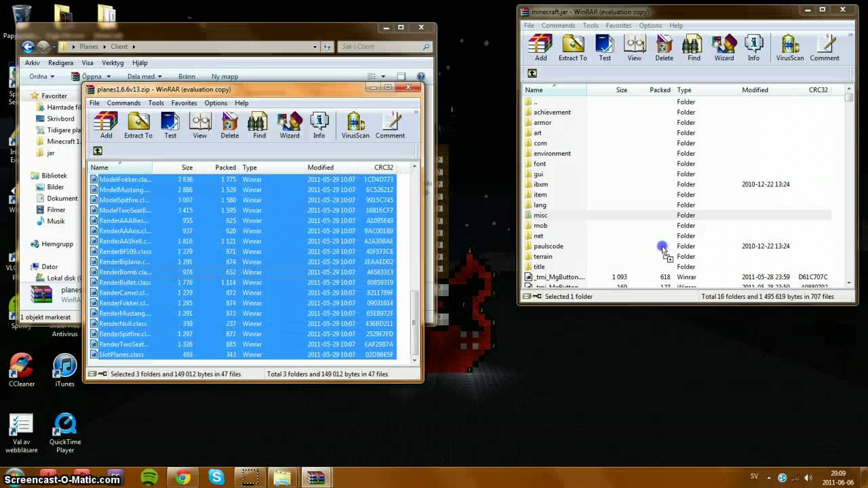The width and height of the screenshot is (868, 488).
Task: Open Verktyg menu in Explorer window
Action: [x=113, y=63]
